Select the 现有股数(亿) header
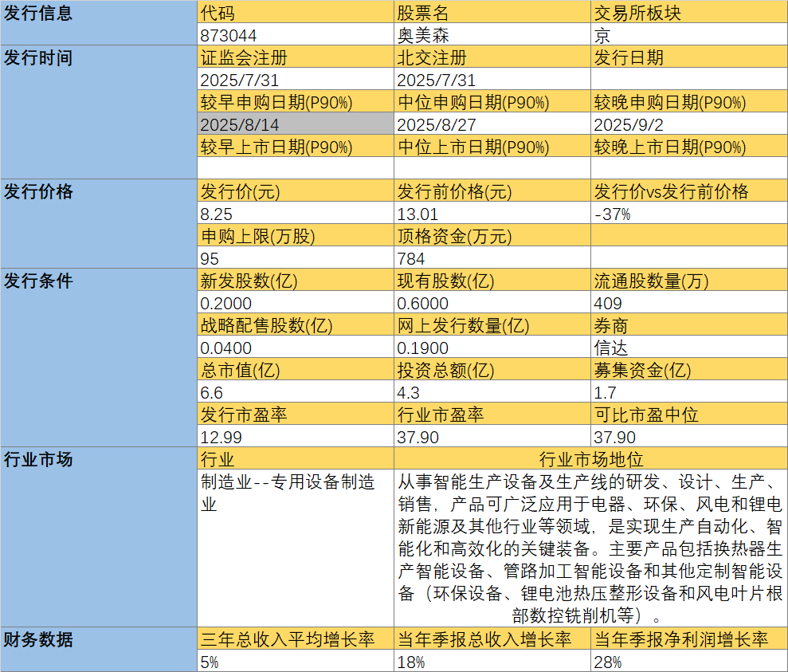The height and width of the screenshot is (672, 788). (x=492, y=280)
